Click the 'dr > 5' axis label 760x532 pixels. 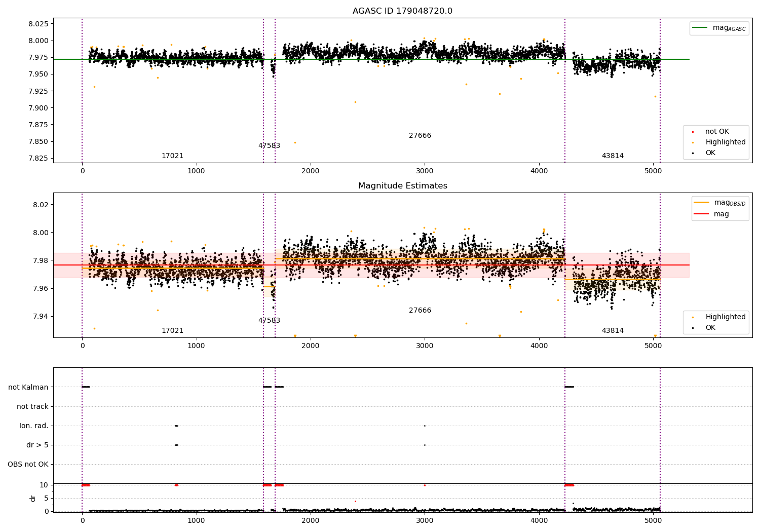click(37, 445)
